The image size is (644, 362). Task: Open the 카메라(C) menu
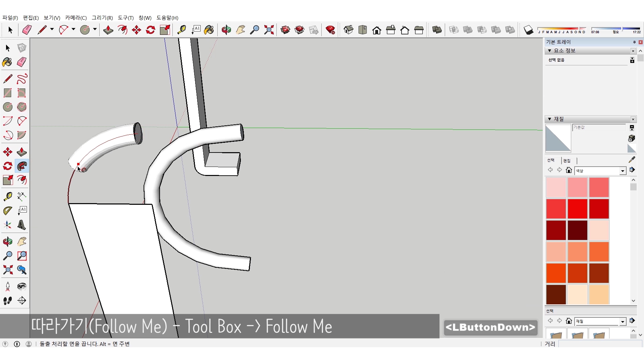(x=76, y=18)
